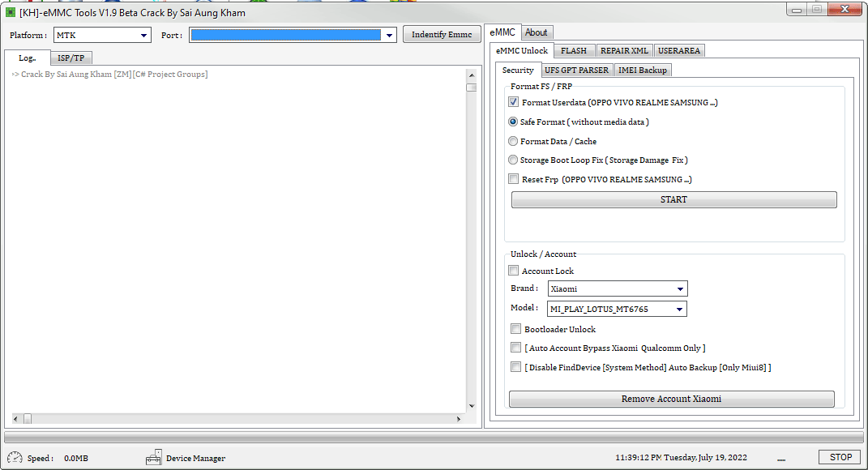Viewport: 868px width, 470px height.
Task: Open the Brand dropdown set to Xiaomi
Action: pos(682,288)
